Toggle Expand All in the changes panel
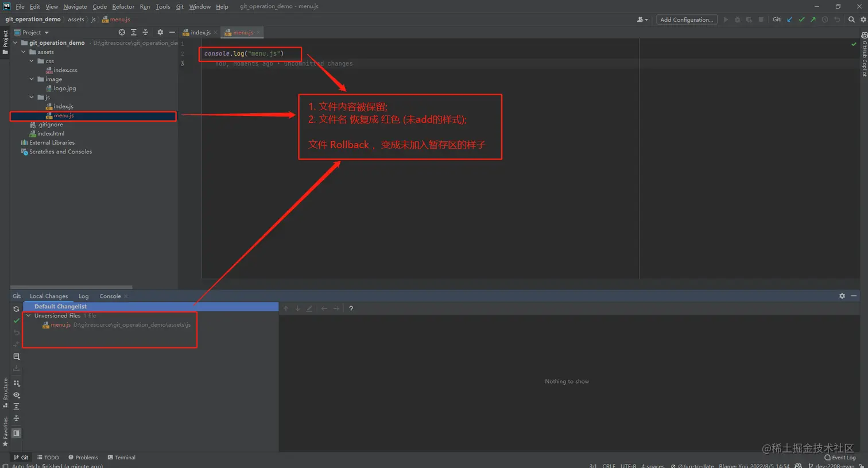 point(17,405)
